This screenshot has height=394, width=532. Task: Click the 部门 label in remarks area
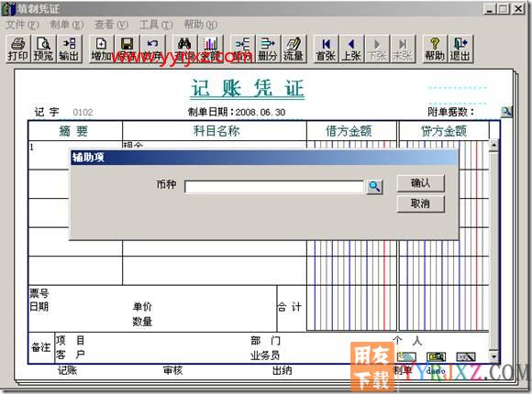pos(265,341)
